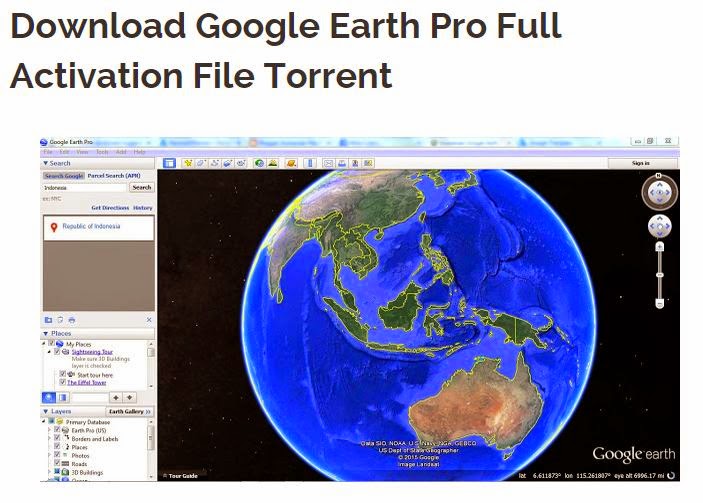
Task: Click the Record a Tour icon
Action: point(241,163)
